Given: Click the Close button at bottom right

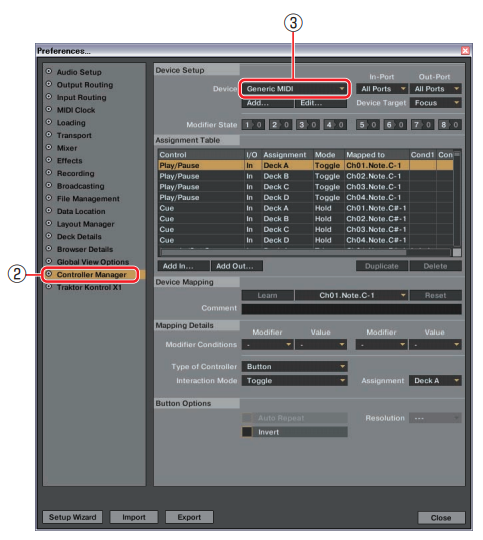Looking at the screenshot, I should click(441, 518).
